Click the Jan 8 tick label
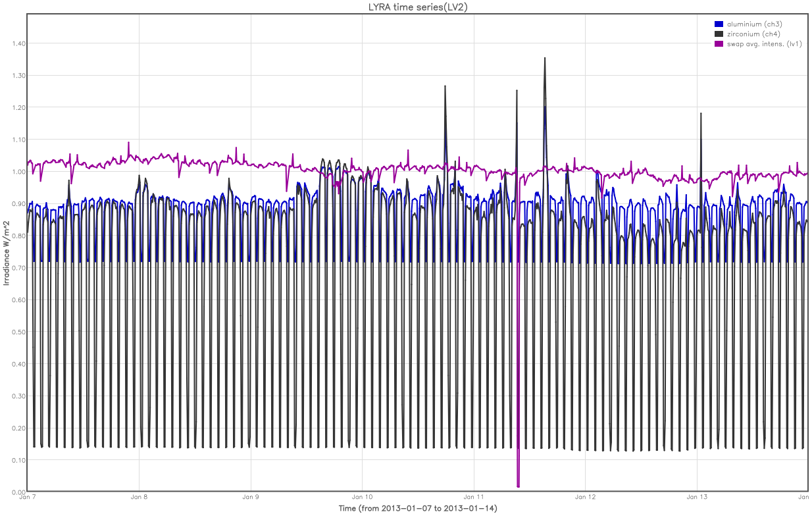The image size is (812, 516). click(x=140, y=498)
